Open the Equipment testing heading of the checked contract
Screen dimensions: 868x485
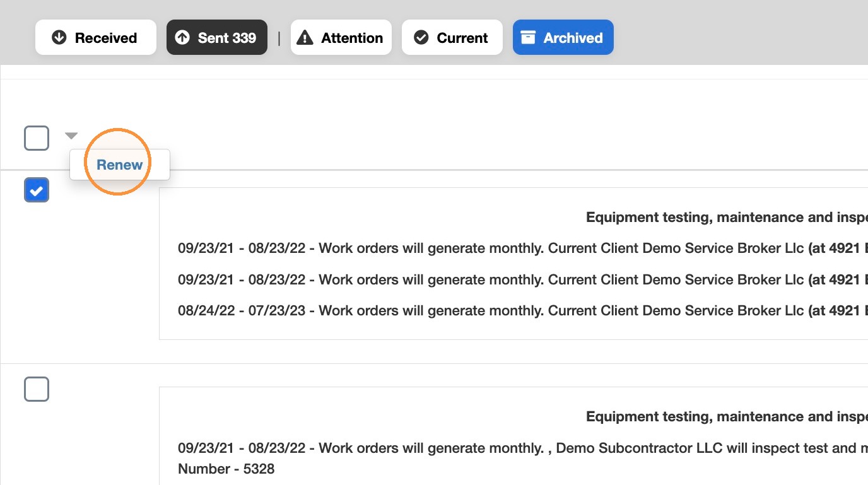tap(727, 218)
